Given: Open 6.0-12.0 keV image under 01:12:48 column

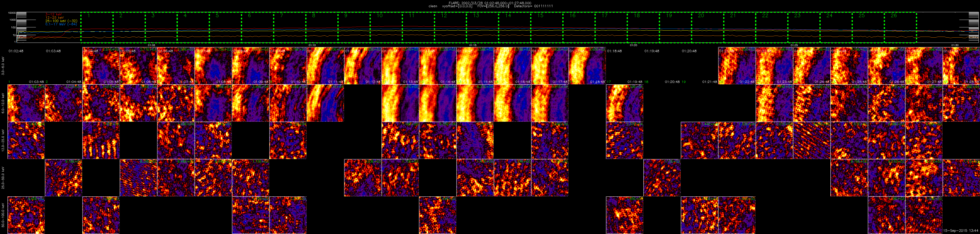Looking at the screenshot, I should pyautogui.click(x=400, y=103).
